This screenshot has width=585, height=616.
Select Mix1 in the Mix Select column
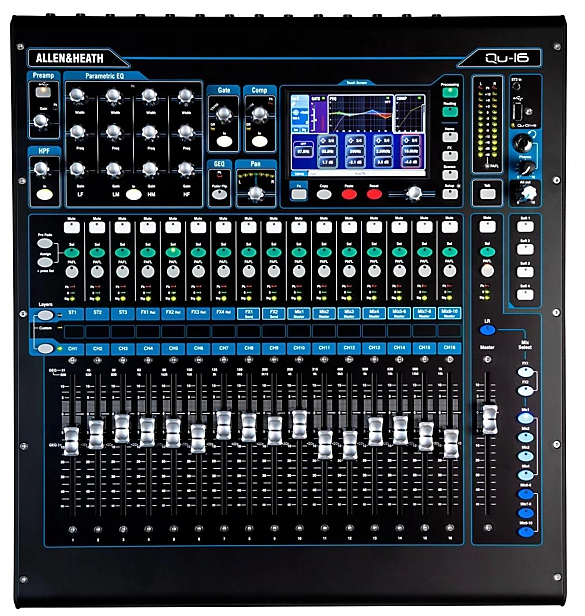click(x=525, y=418)
